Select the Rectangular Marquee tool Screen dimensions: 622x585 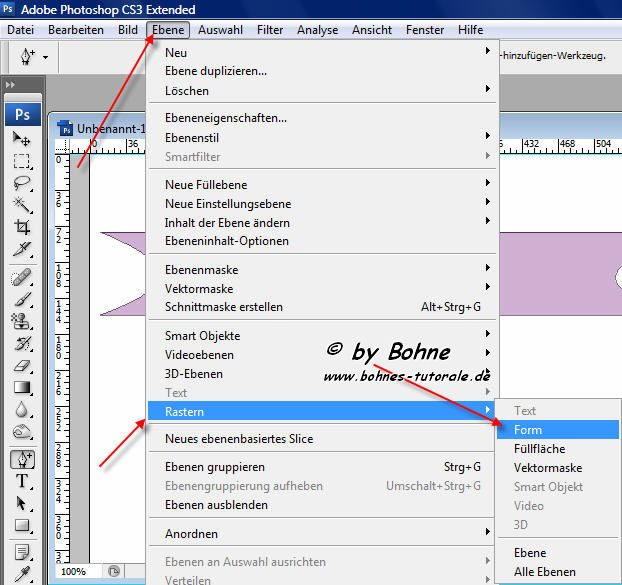click(x=22, y=161)
